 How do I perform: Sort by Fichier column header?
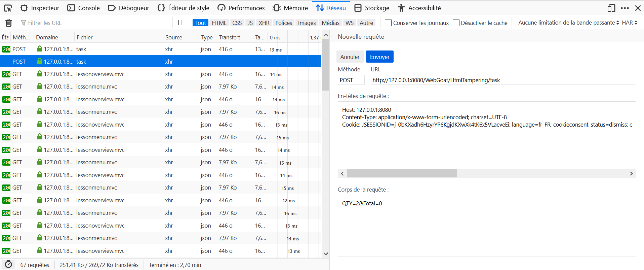pos(119,37)
